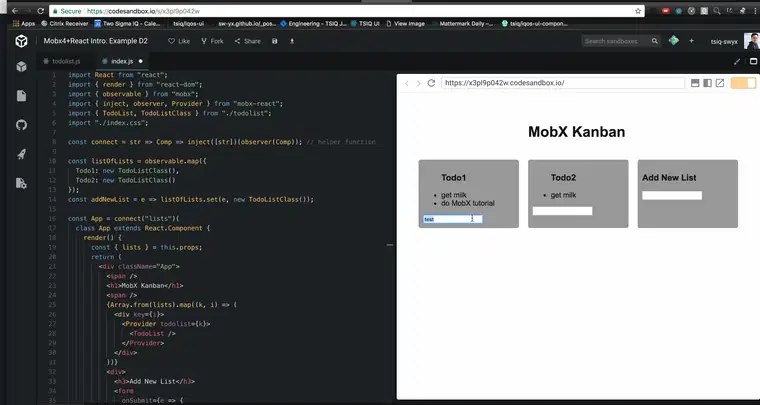Open the configuration files sidebar icon
Viewport: 760px width, 405px height.
pyautogui.click(x=20, y=184)
